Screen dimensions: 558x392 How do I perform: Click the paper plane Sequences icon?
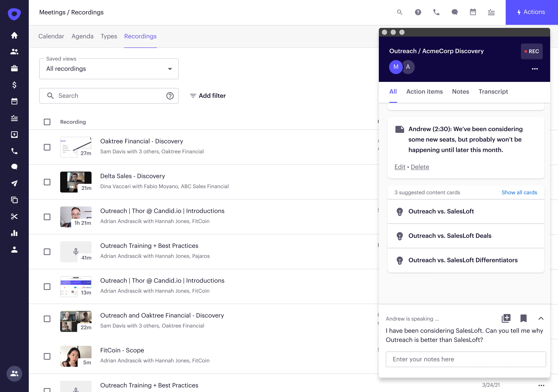point(14,183)
